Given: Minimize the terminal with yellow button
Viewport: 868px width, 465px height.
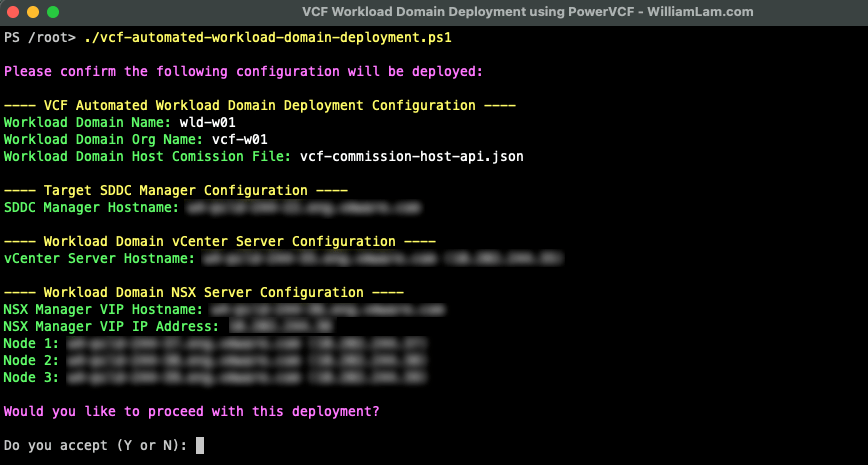Looking at the screenshot, I should tap(33, 12).
